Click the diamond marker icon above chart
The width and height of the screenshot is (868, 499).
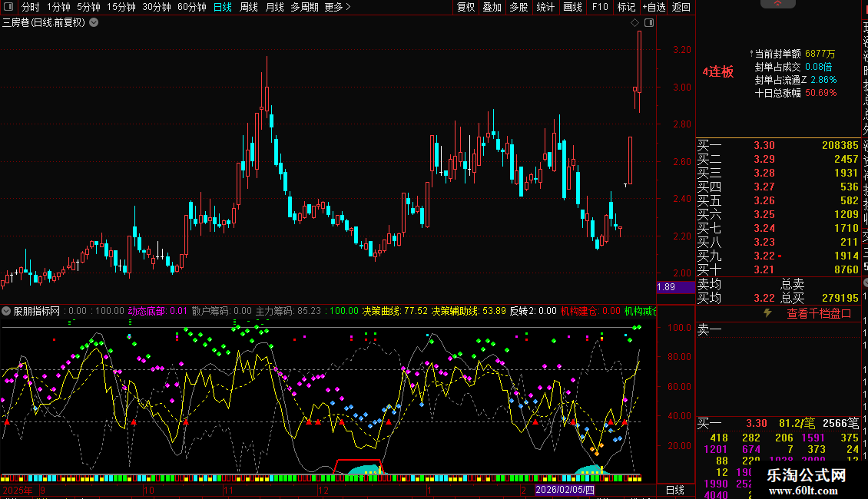pos(635,23)
